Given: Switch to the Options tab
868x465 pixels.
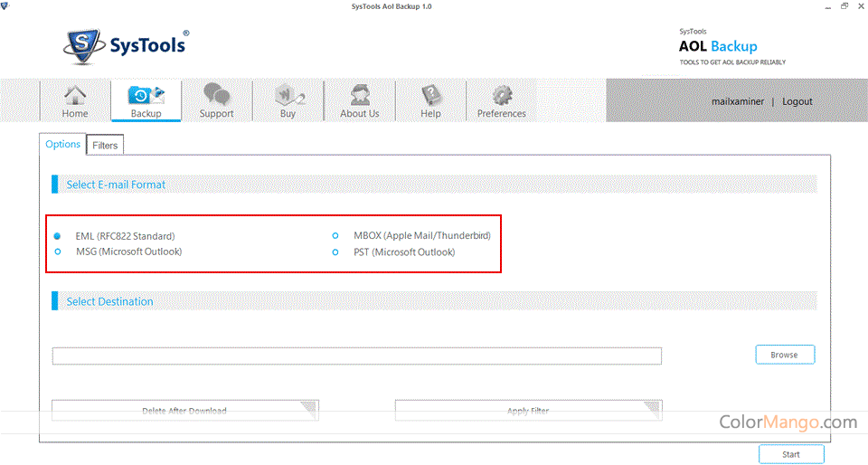Looking at the screenshot, I should (x=63, y=145).
